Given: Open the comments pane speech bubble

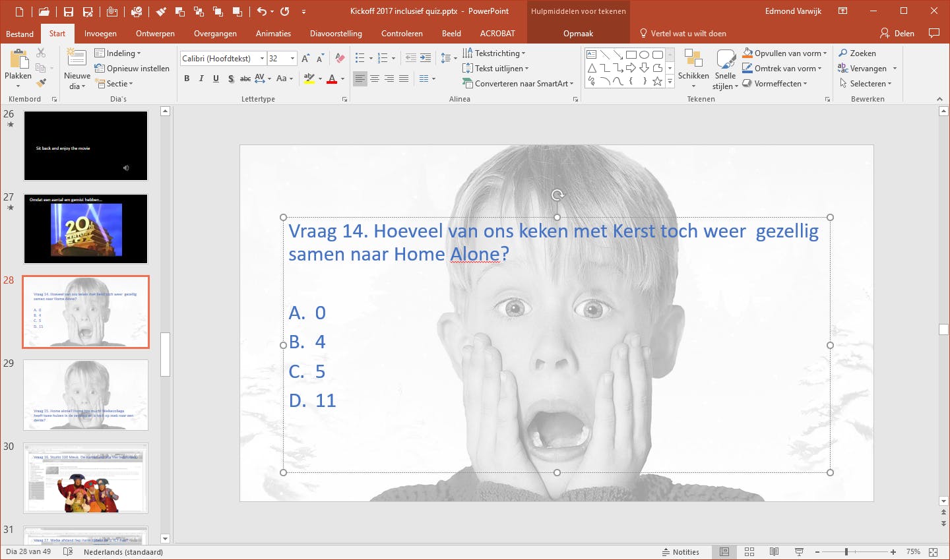Looking at the screenshot, I should click(x=934, y=33).
